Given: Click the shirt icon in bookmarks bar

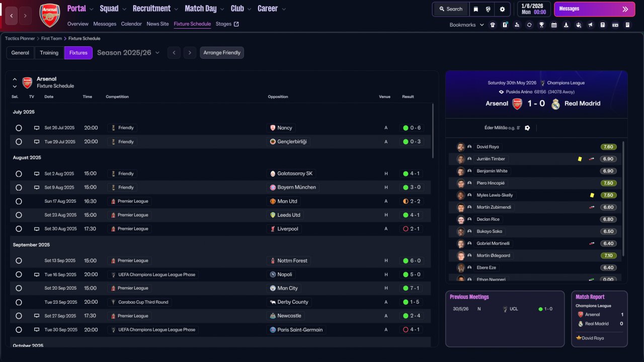Looking at the screenshot, I should tap(492, 25).
